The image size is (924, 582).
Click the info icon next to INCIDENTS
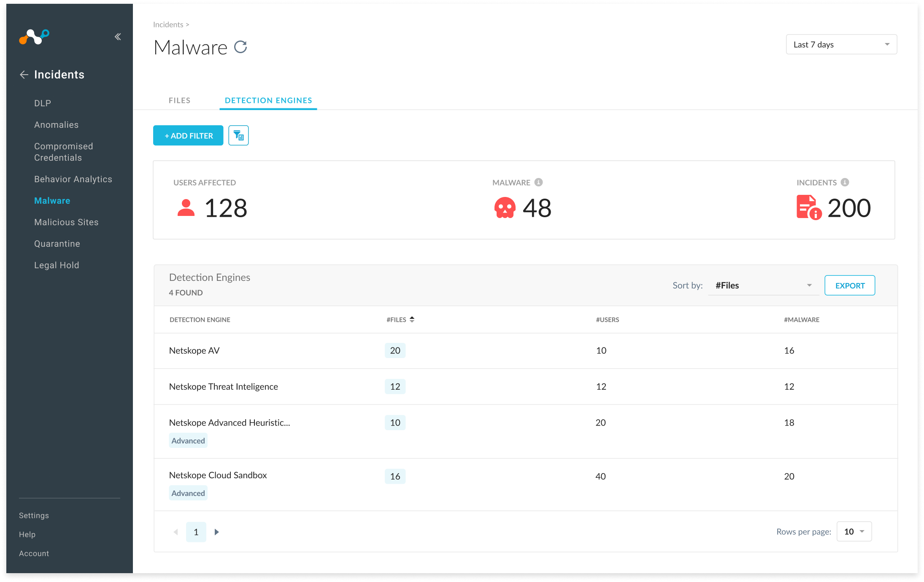[845, 182]
